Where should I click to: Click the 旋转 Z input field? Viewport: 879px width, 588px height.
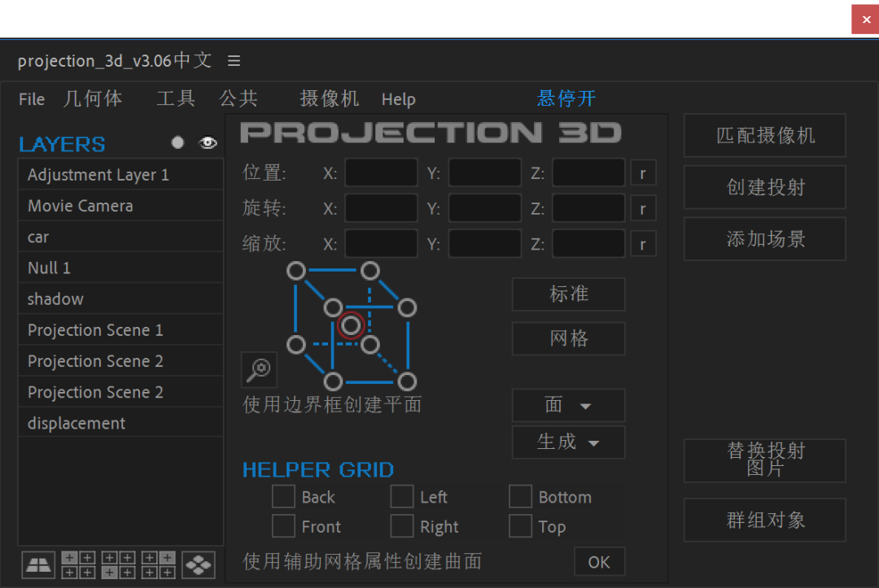[x=588, y=207]
